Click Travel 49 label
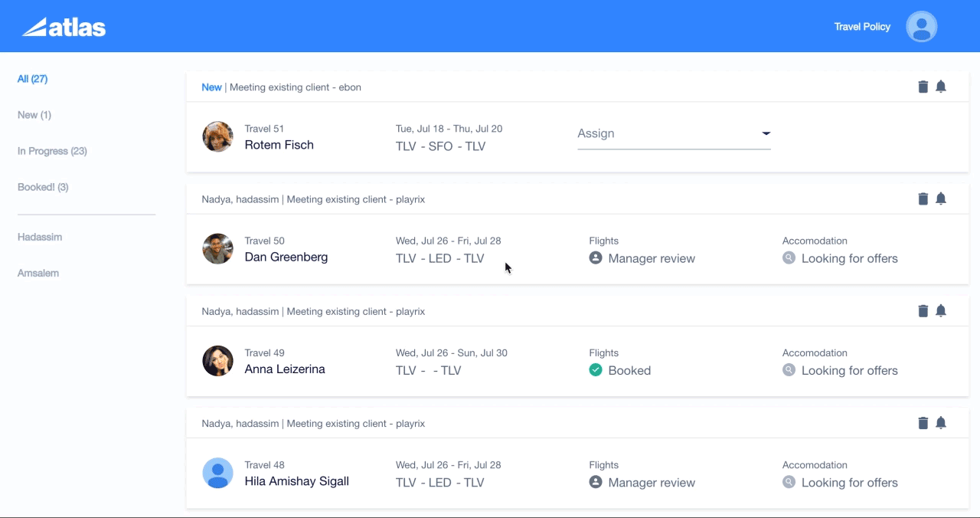980x518 pixels. [264, 352]
